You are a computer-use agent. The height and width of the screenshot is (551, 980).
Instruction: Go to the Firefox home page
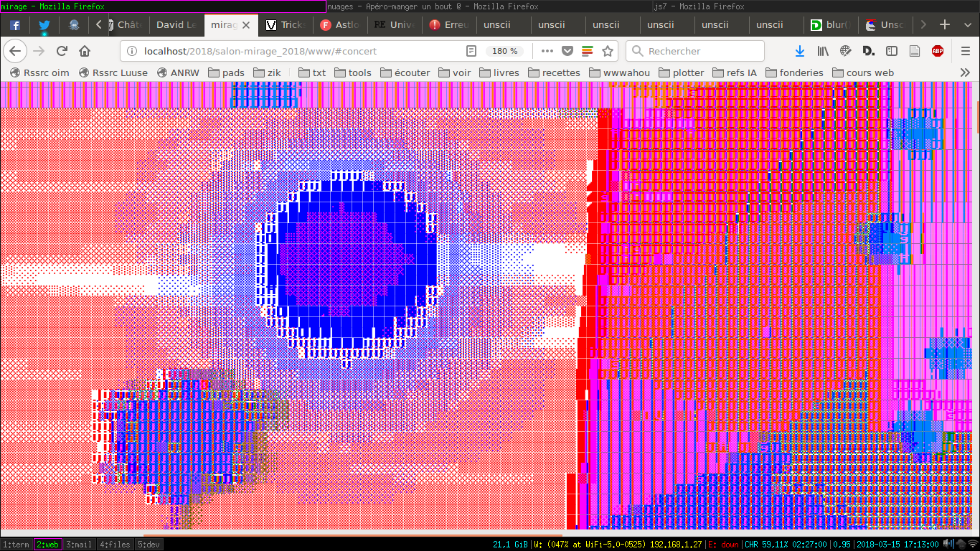85,51
